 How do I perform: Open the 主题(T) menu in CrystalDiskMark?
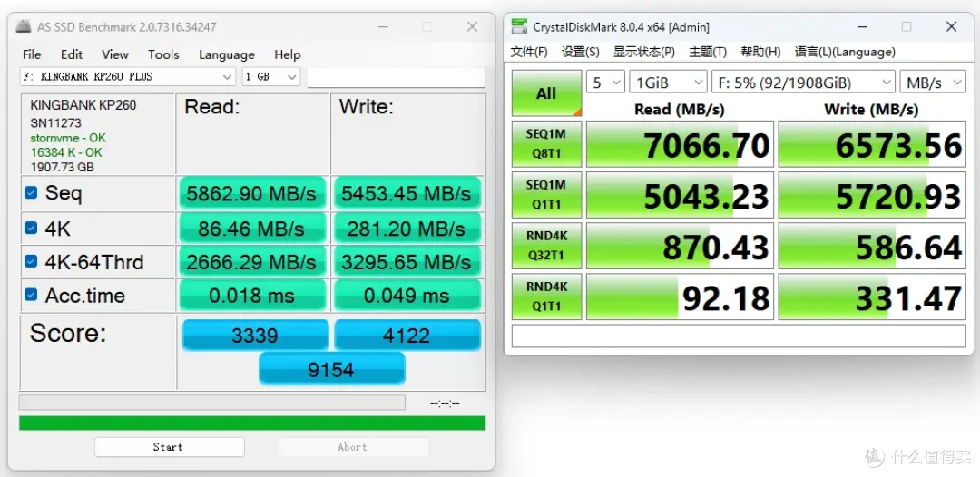[x=708, y=52]
